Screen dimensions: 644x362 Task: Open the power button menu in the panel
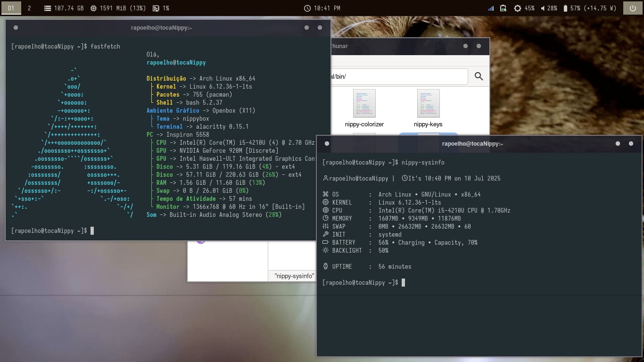pyautogui.click(x=633, y=8)
